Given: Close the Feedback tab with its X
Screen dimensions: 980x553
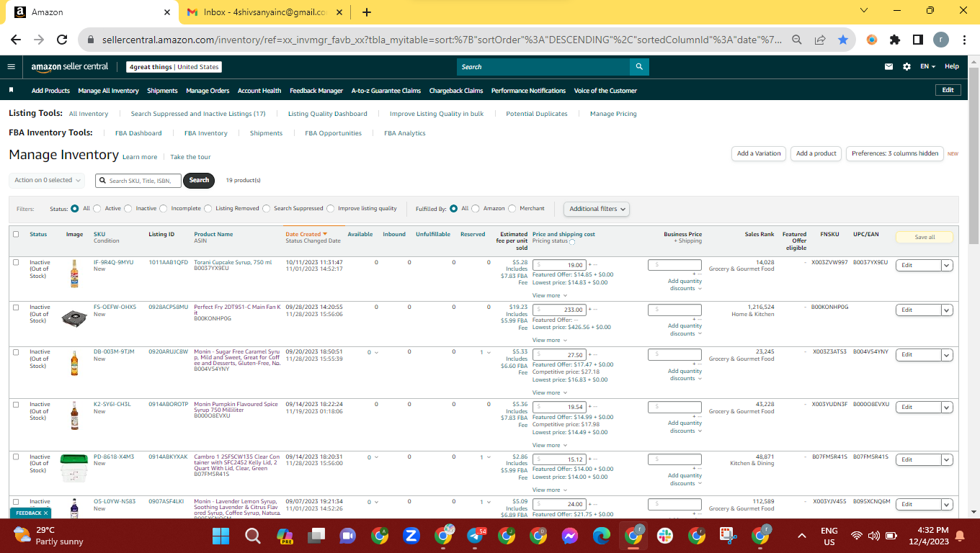Looking at the screenshot, I should coord(45,513).
